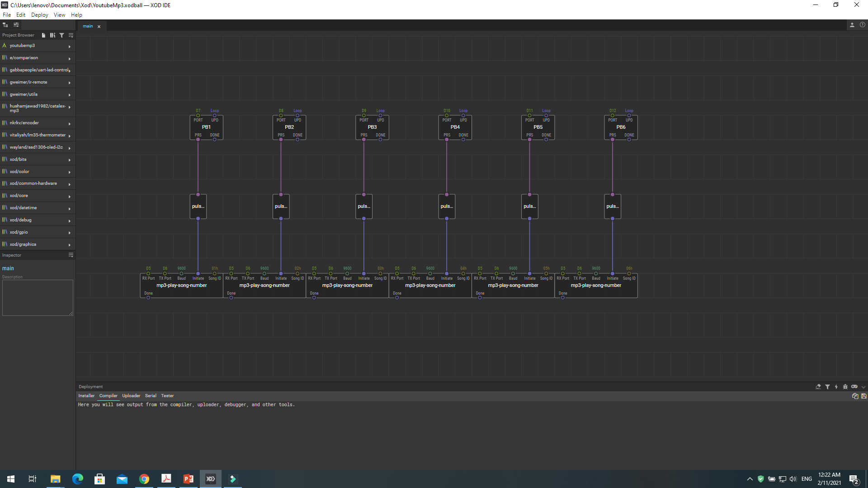Expand the xod/common-hardware library
868x488 pixels.
point(69,184)
